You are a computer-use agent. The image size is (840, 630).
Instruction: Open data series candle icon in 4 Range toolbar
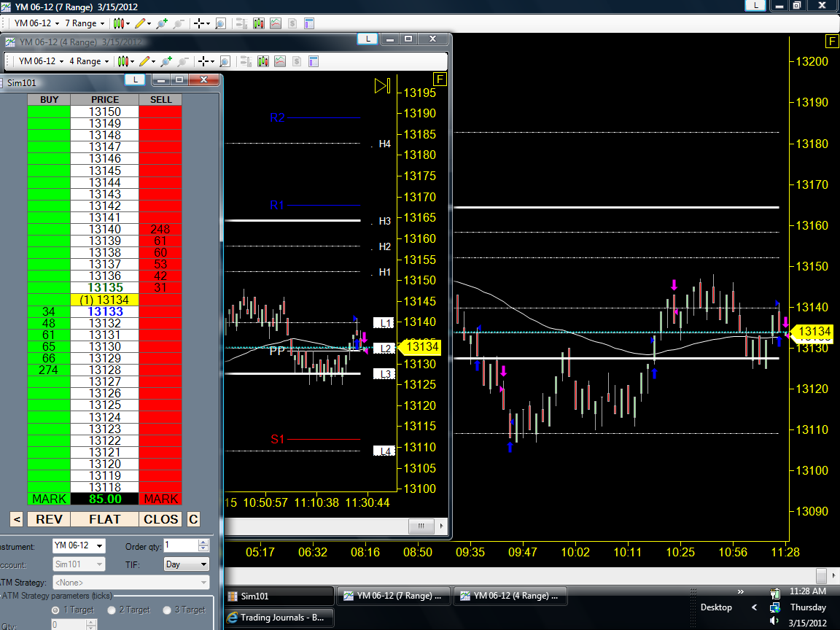pyautogui.click(x=263, y=61)
